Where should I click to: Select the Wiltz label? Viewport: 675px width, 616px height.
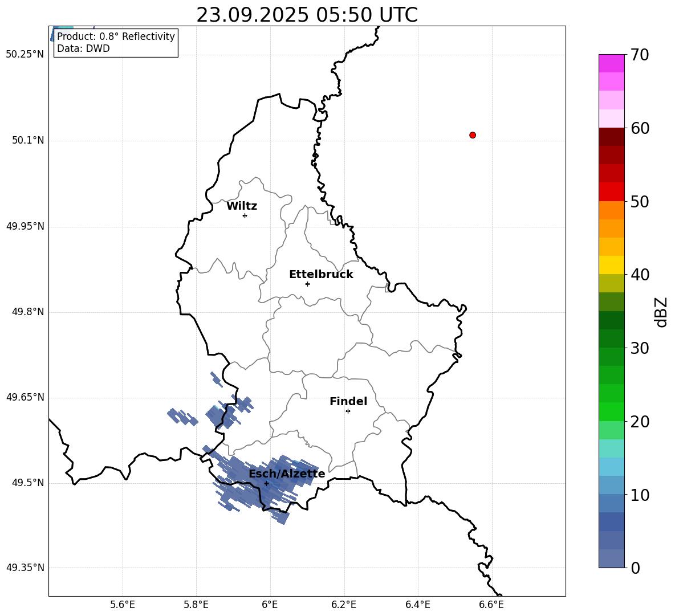tap(242, 206)
